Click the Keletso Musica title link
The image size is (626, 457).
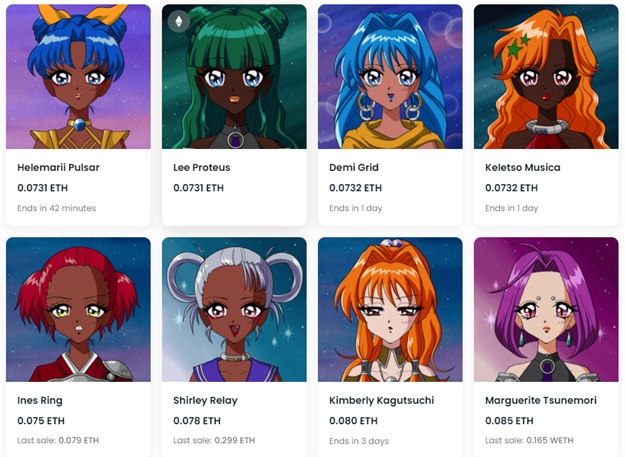[523, 167]
